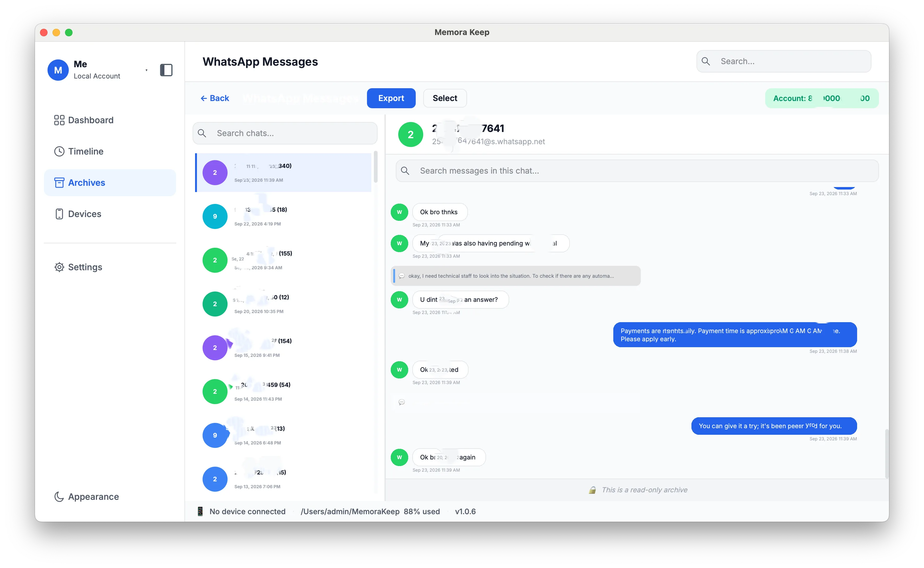Click the version label v1.0.6
Image resolution: width=924 pixels, height=568 pixels.
coord(465,511)
